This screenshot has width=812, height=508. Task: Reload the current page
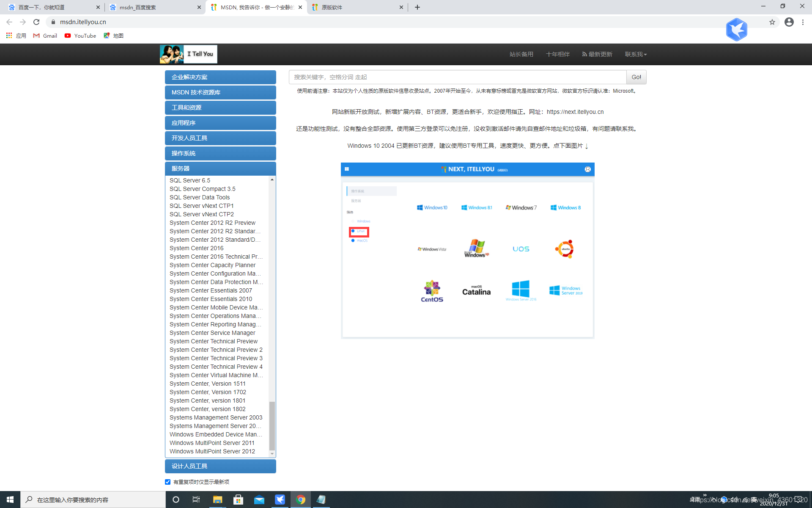click(x=36, y=22)
